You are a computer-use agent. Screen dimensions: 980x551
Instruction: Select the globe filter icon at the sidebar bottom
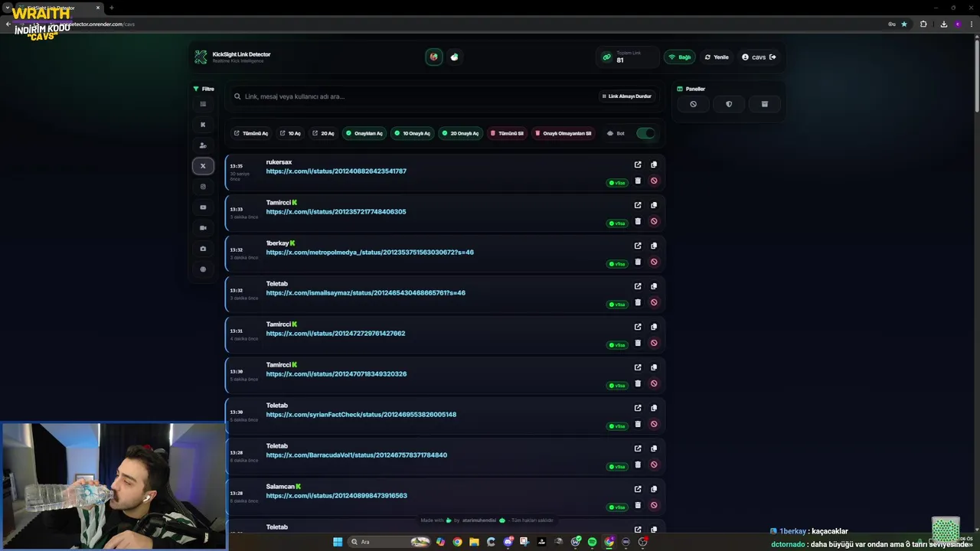pyautogui.click(x=203, y=269)
